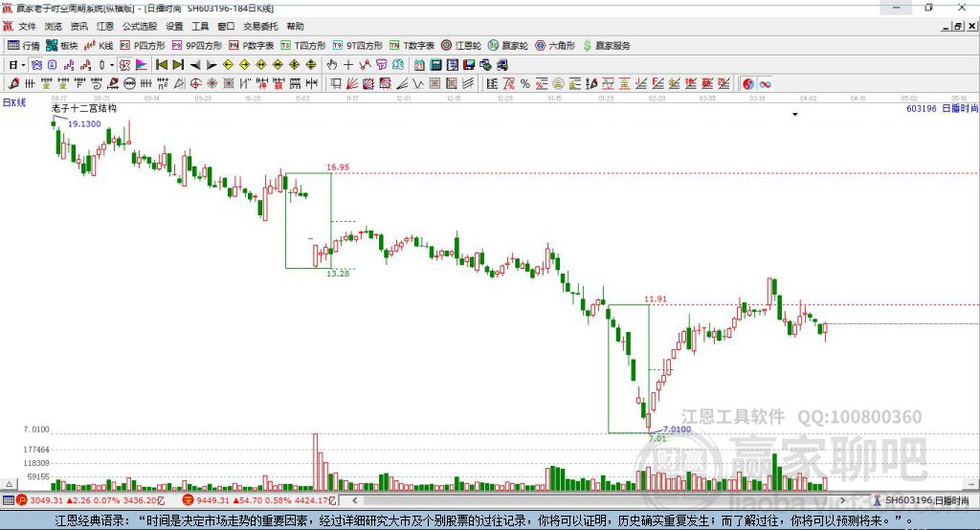Click the 603196 日播时尚 stock title
Viewport: 980px width, 530px height.
tap(942, 108)
